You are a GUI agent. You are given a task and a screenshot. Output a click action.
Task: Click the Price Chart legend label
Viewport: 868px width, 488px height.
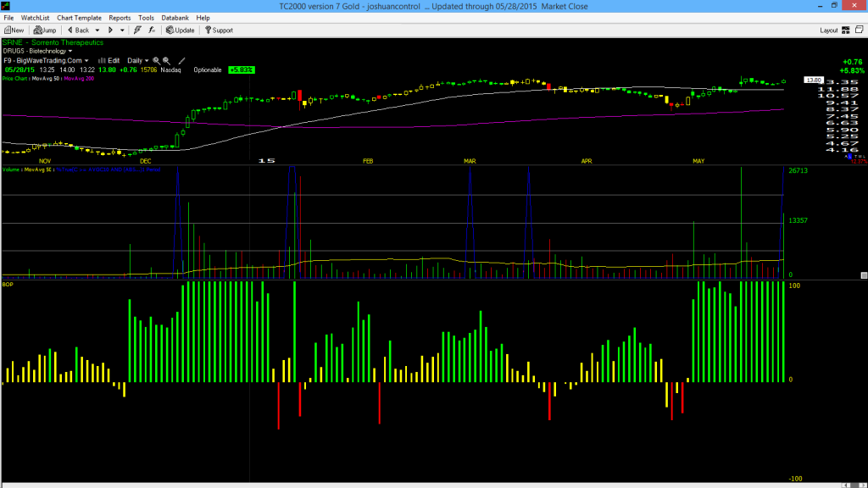(15, 79)
